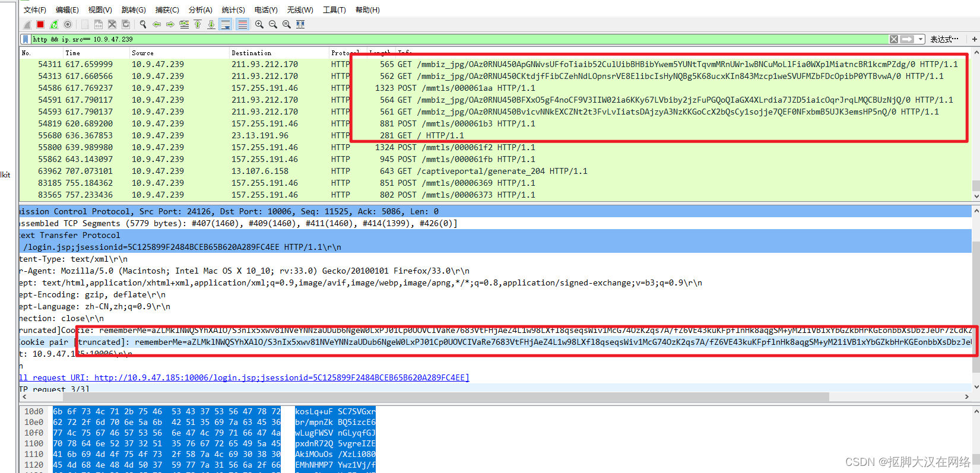The width and height of the screenshot is (980, 473).
Task: Select packet 54311 row
Action: (496, 64)
